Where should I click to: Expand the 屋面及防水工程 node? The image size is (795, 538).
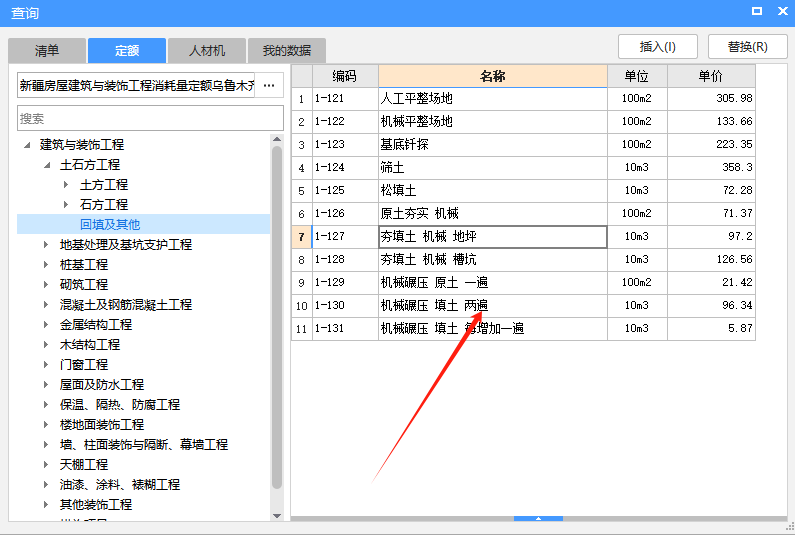pyautogui.click(x=46, y=384)
